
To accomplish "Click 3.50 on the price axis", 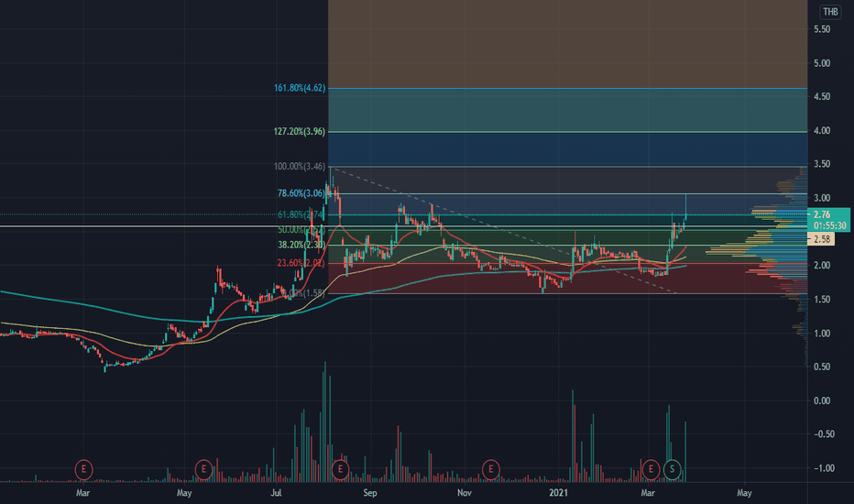I will (x=822, y=164).
